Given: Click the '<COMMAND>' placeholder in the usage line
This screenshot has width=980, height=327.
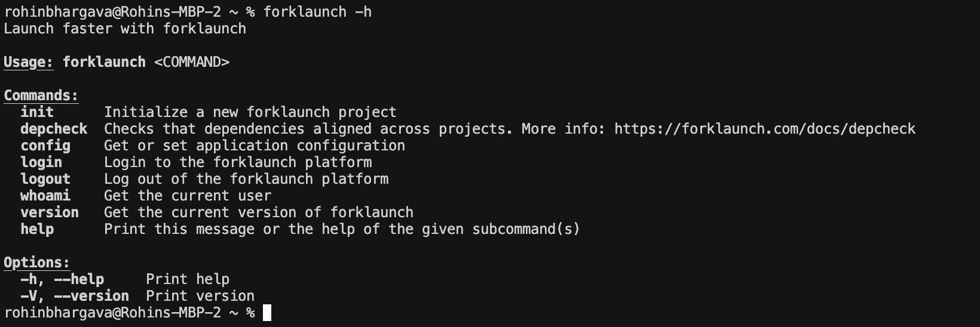Looking at the screenshot, I should click(x=192, y=62).
